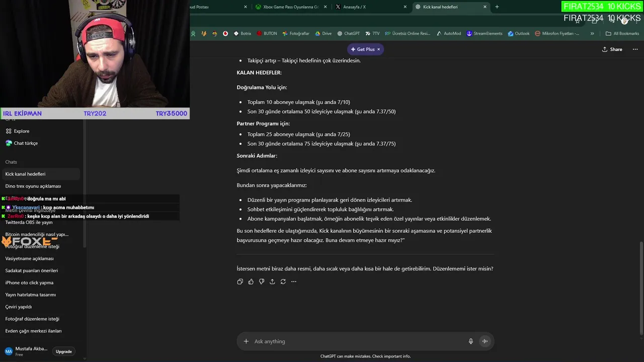This screenshot has height=362, width=644.
Task: Start voice mode with waveform icon
Action: [485, 341]
